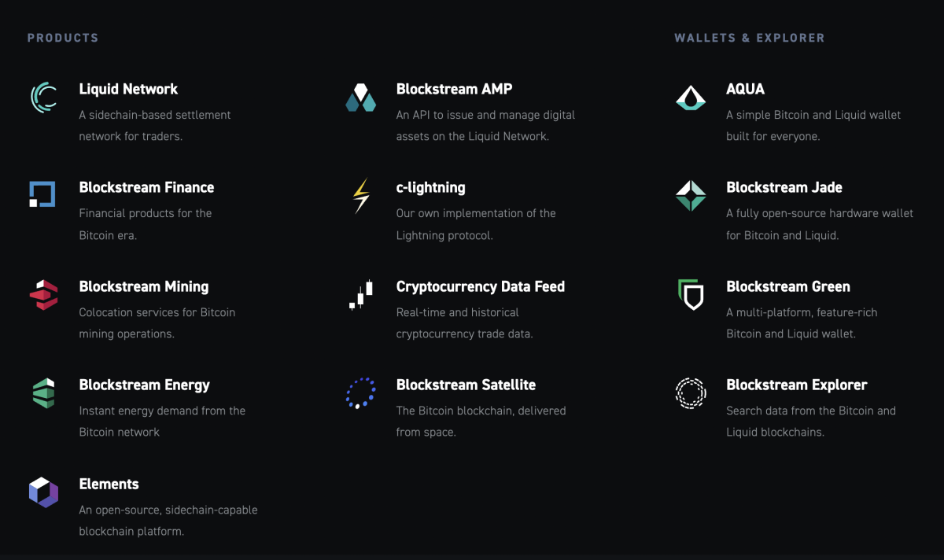
Task: Open the Liquid Network page
Action: 128,89
